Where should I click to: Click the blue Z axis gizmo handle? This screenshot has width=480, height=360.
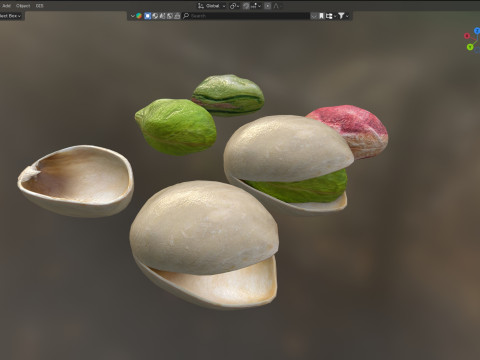477,31
